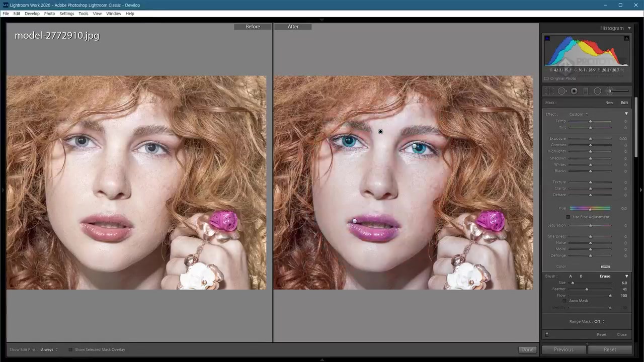Check Show Selected Mask Overlay

pos(70,349)
